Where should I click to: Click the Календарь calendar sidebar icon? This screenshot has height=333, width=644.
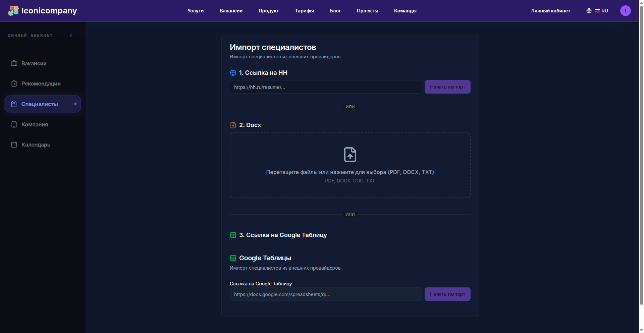click(14, 145)
